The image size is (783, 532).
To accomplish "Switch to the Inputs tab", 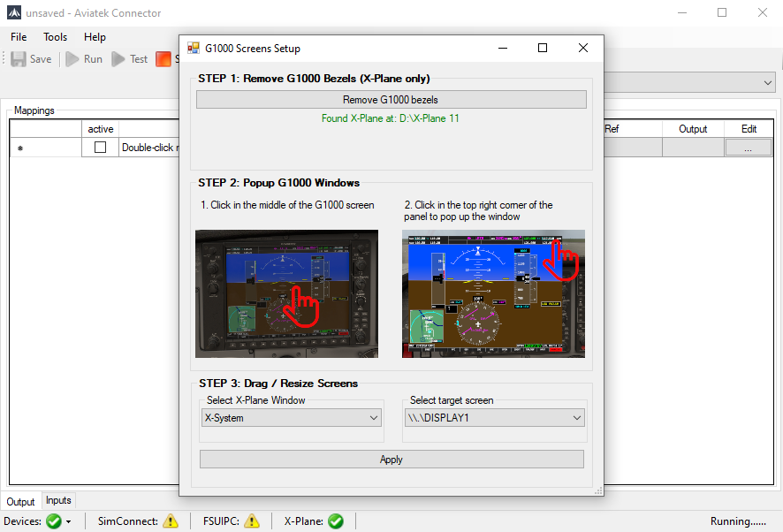I will point(59,501).
